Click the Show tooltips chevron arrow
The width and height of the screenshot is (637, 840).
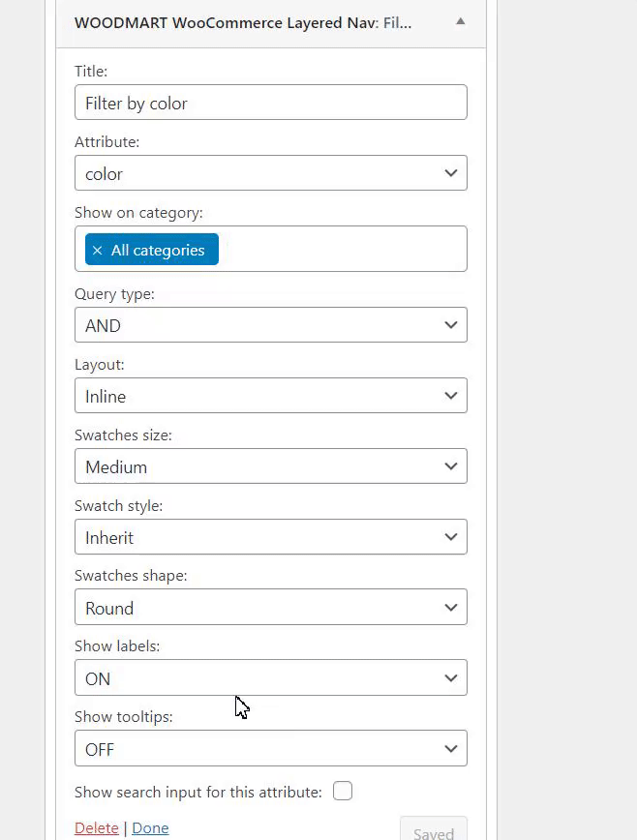point(450,749)
